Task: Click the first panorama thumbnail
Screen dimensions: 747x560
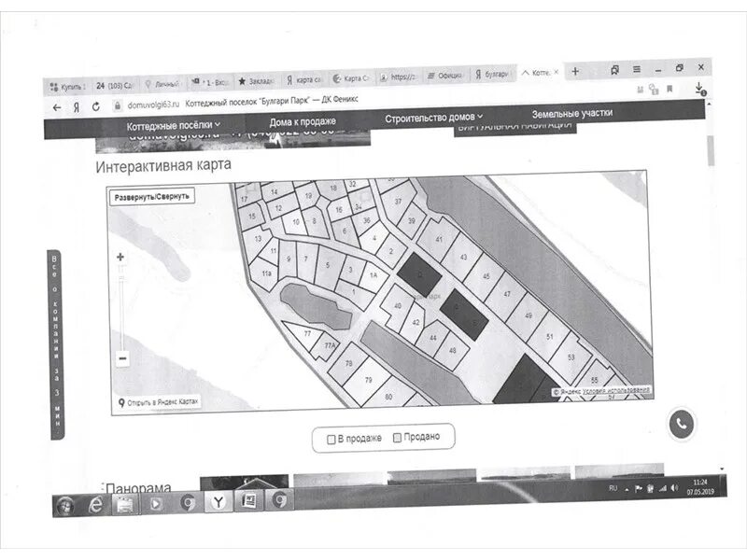Action: tap(244, 482)
